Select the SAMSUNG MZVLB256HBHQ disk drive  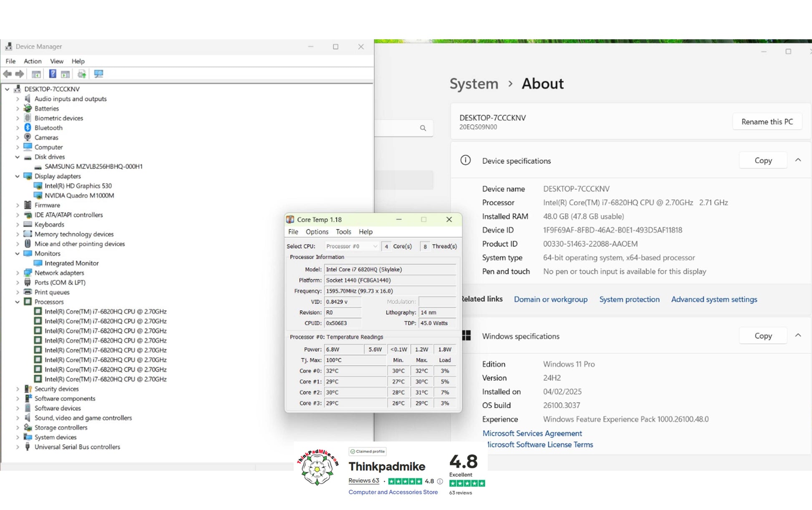93,166
